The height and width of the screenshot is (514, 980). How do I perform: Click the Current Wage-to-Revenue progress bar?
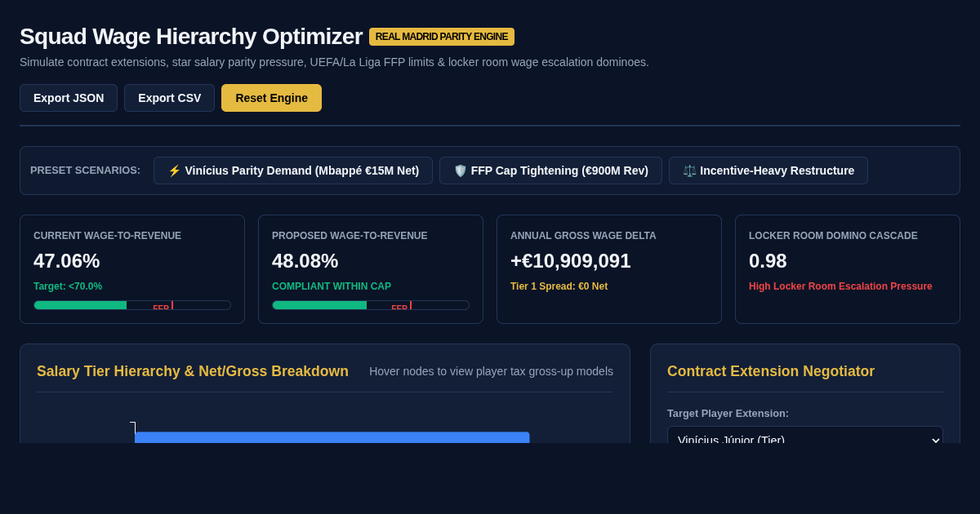click(132, 305)
